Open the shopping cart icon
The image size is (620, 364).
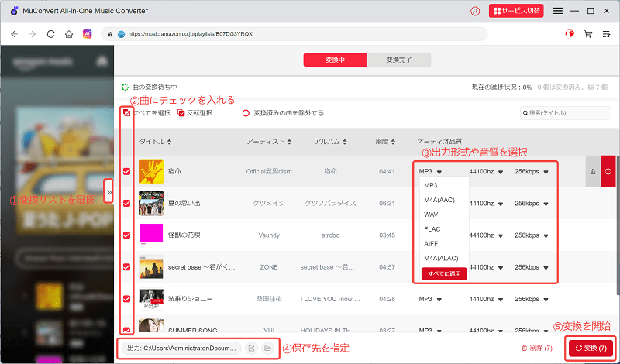coord(588,34)
